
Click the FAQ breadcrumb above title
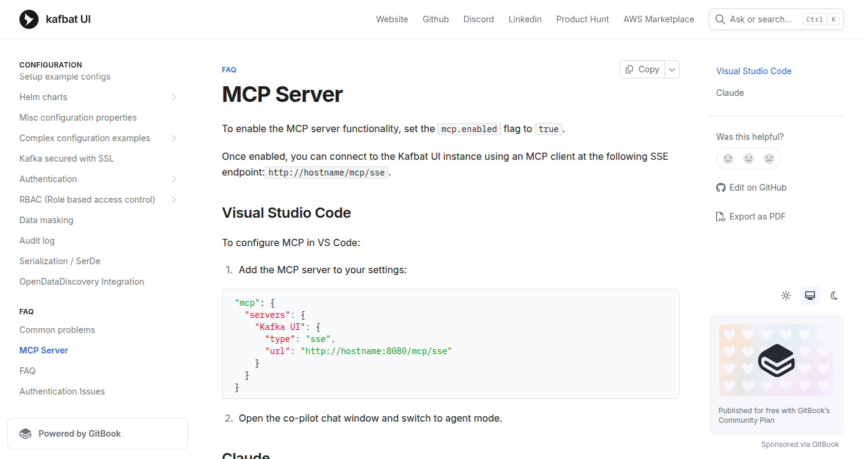click(229, 70)
